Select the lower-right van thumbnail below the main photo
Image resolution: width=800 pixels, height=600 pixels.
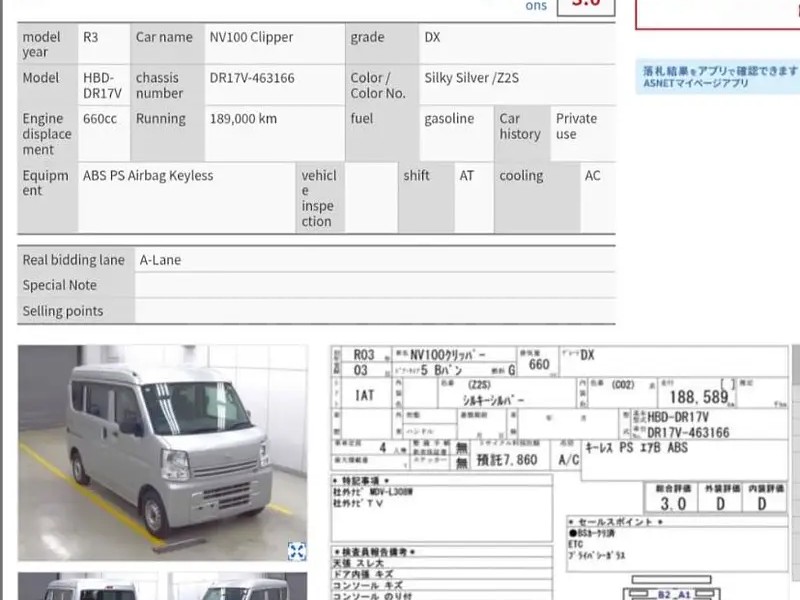[x=237, y=586]
